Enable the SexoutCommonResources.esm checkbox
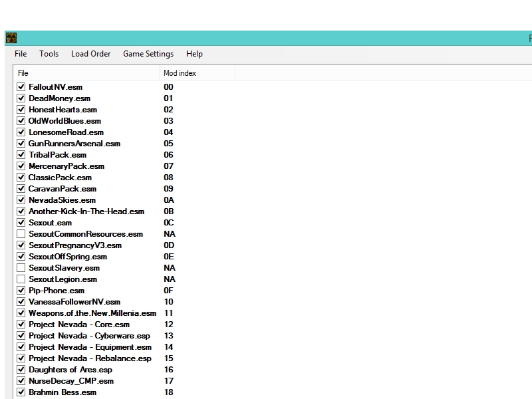The width and height of the screenshot is (532, 399). (x=21, y=234)
